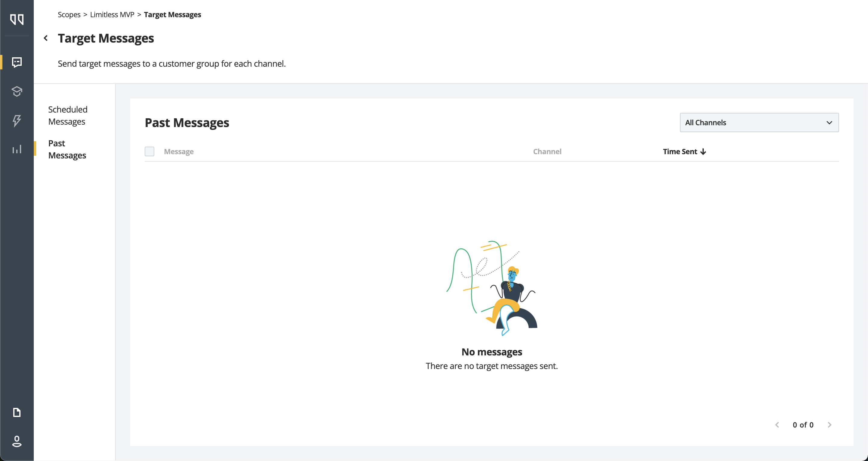Click the logo icon in the sidebar
This screenshot has width=868, height=461.
click(x=17, y=19)
